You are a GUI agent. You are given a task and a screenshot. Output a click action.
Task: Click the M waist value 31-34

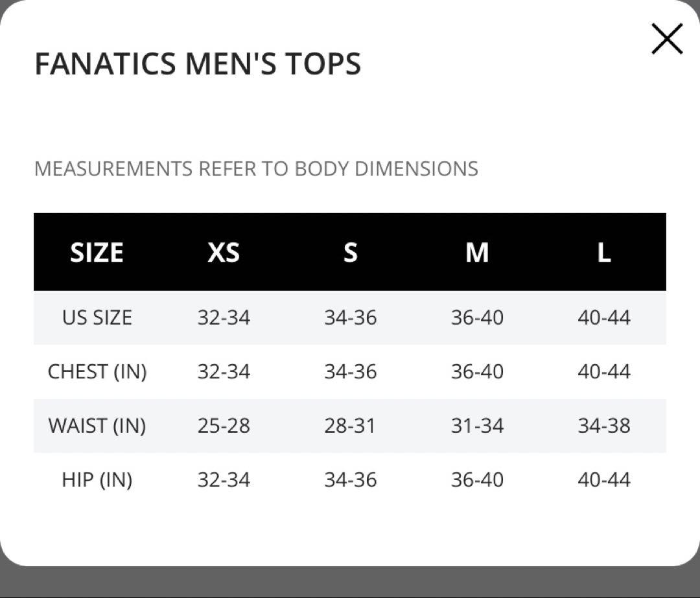pos(477,426)
